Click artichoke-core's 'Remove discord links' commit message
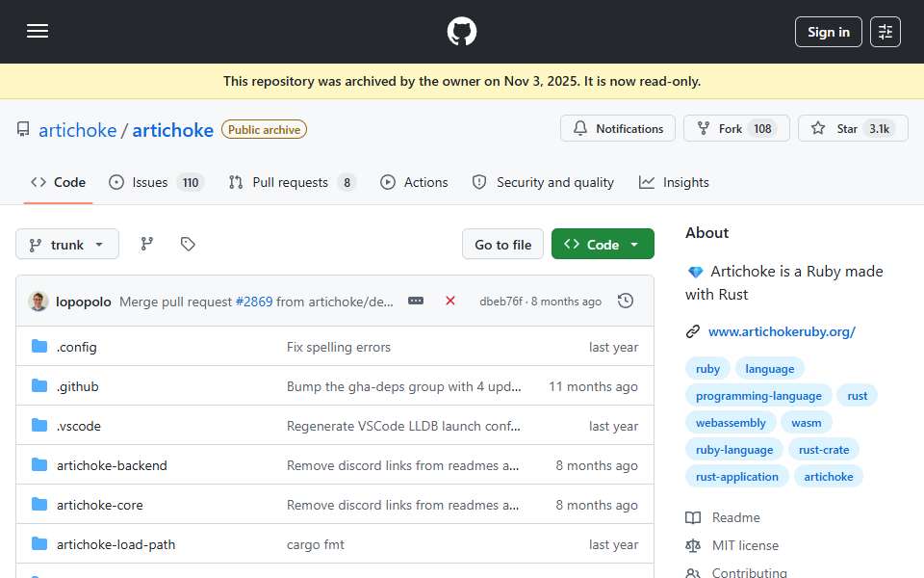Viewport: 924px width, 578px height. [402, 505]
